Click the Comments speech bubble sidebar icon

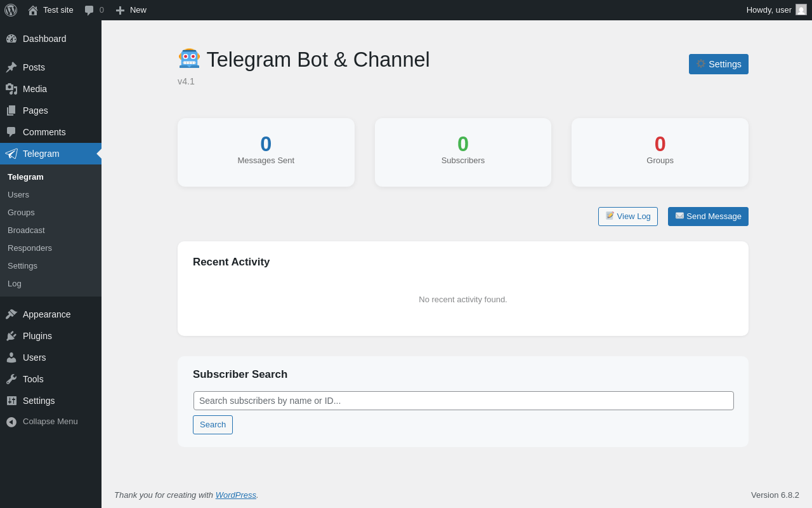point(11,132)
